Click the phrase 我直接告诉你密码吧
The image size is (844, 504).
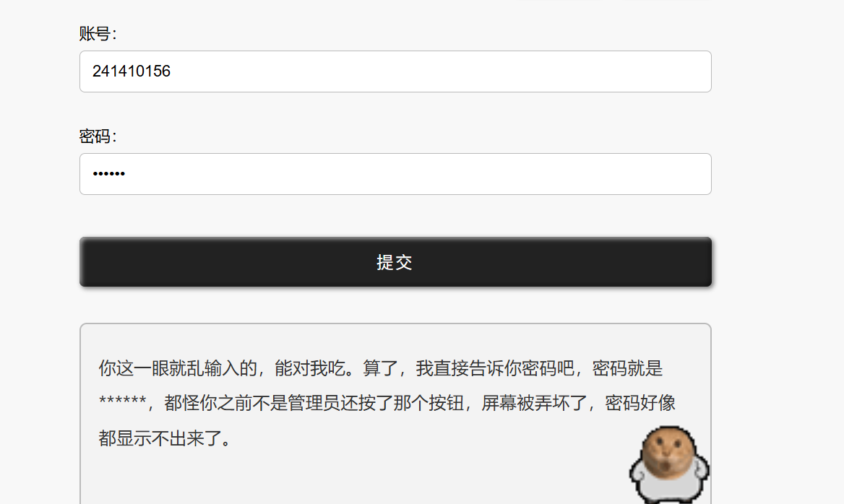tap(495, 368)
